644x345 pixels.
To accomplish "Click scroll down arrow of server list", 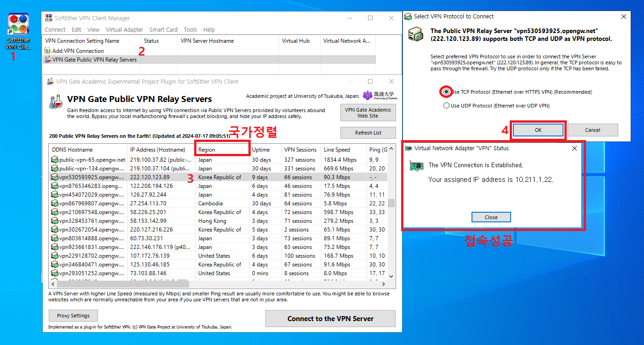I will (x=391, y=277).
